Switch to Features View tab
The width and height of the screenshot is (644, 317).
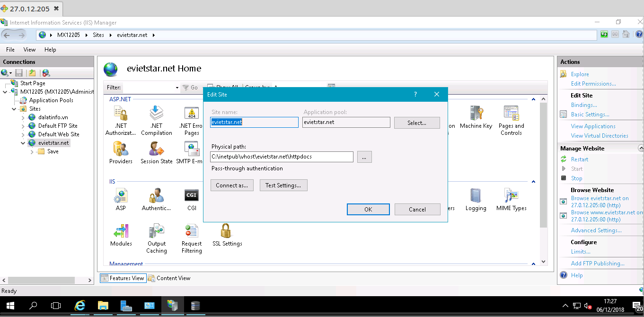(x=123, y=278)
